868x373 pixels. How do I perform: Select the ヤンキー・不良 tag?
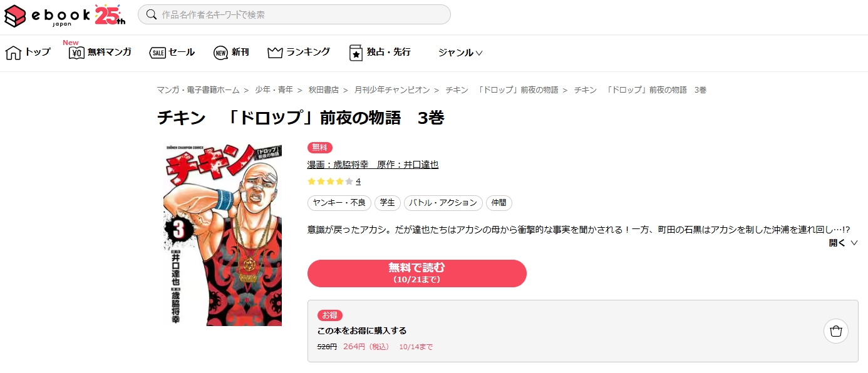339,203
